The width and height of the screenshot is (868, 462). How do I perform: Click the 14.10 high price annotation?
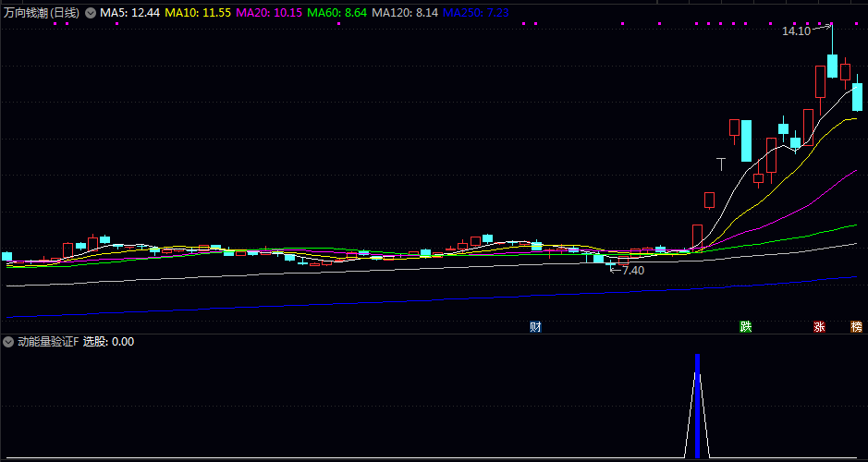795,30
